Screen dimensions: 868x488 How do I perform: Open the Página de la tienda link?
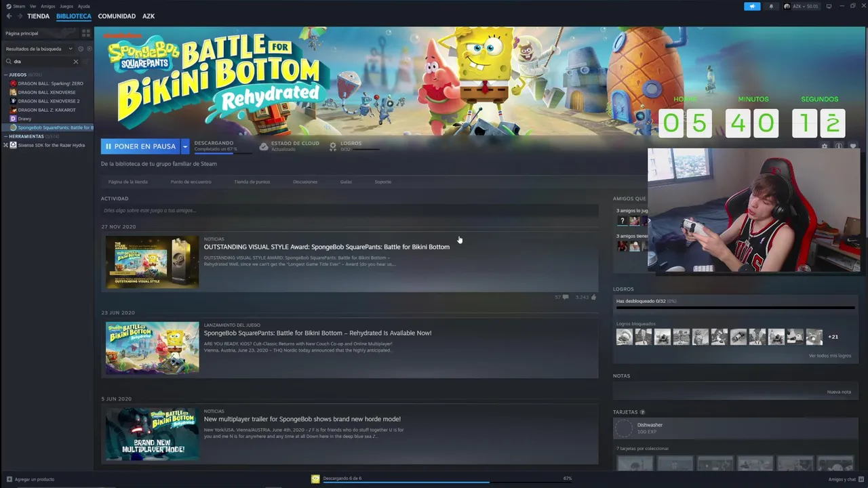(x=127, y=182)
